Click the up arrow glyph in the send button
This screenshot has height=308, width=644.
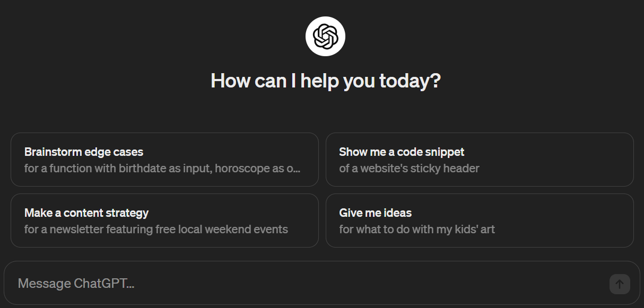[620, 284]
